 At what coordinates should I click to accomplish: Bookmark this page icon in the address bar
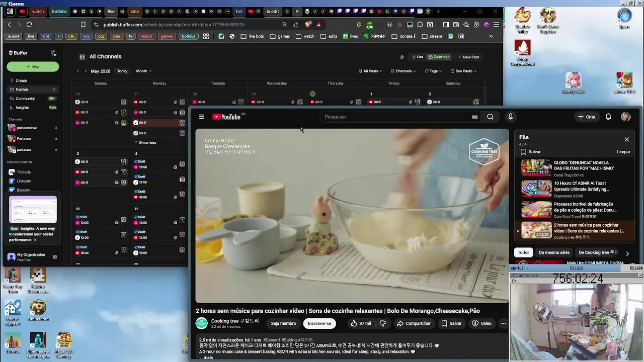click(x=83, y=24)
